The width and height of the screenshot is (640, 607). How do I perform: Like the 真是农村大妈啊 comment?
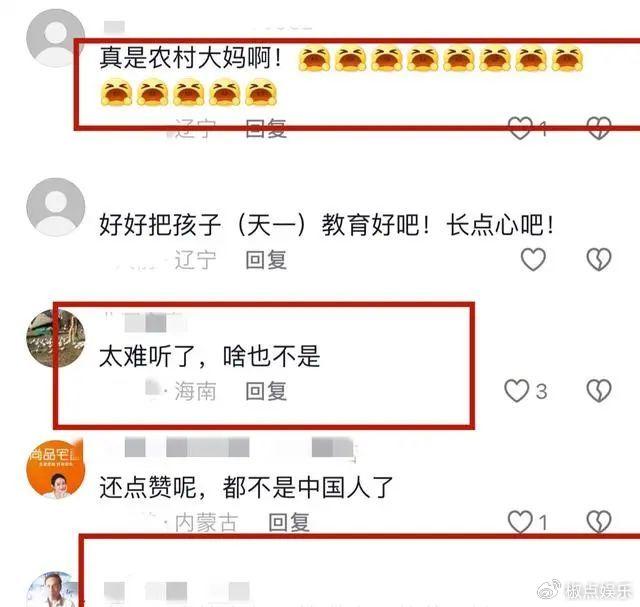(520, 128)
